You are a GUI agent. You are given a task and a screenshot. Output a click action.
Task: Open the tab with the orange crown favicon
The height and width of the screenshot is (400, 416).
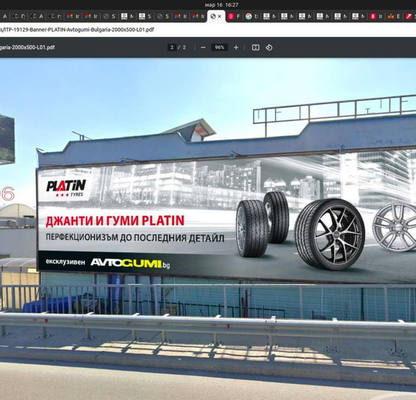point(394,16)
